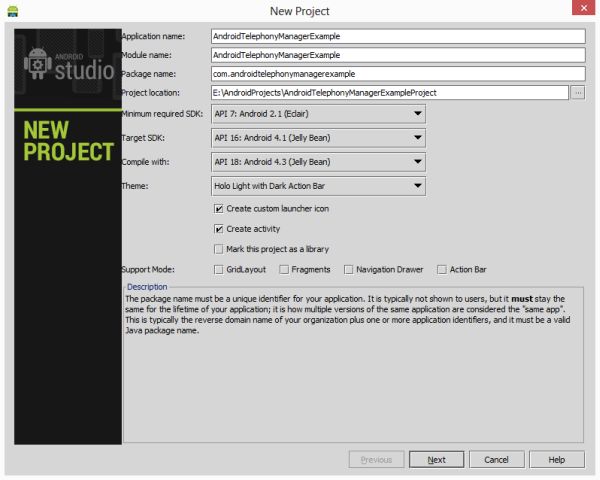
Task: Click the Support Mode label
Action: pos(148,269)
